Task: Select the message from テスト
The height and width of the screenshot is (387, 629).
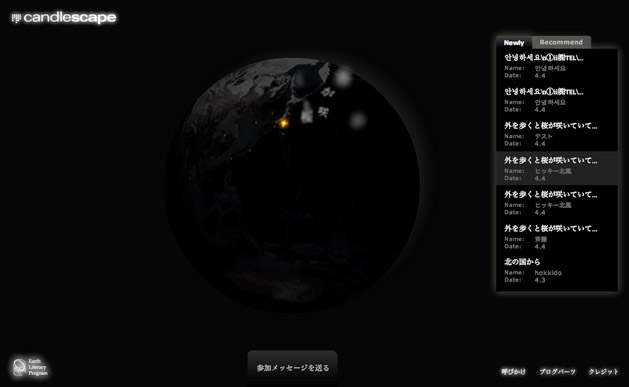Action: [x=557, y=134]
